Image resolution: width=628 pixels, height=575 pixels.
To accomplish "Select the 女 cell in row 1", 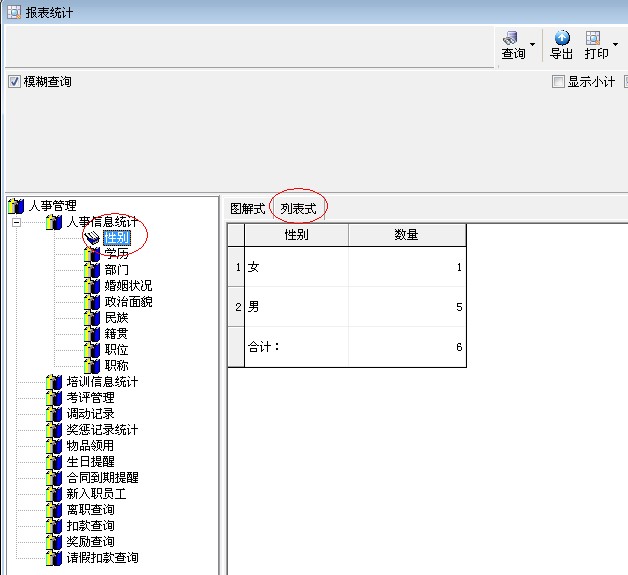I will coord(296,267).
